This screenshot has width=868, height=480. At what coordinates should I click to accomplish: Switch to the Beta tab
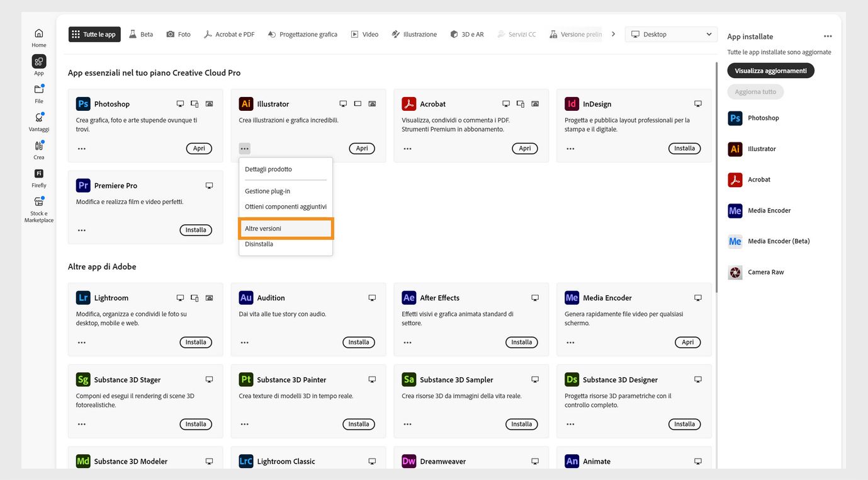click(x=141, y=35)
